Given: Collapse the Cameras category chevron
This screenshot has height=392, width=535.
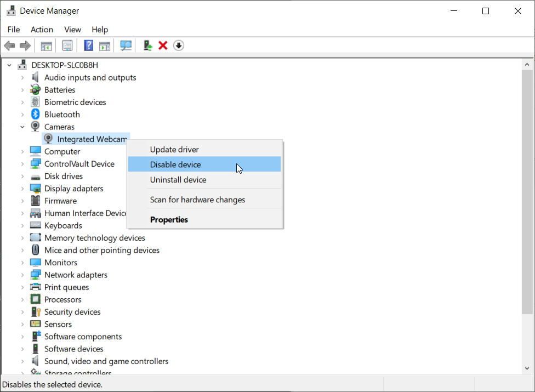Looking at the screenshot, I should pyautogui.click(x=22, y=126).
